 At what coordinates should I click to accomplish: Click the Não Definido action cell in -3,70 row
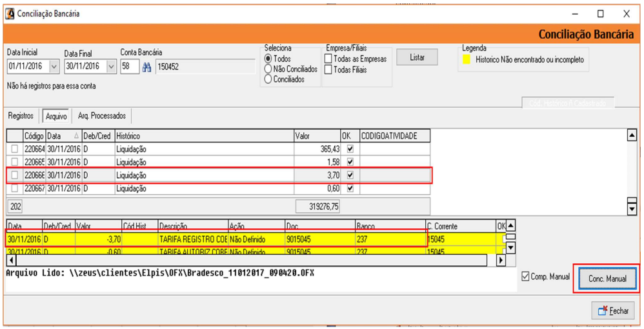(x=257, y=239)
